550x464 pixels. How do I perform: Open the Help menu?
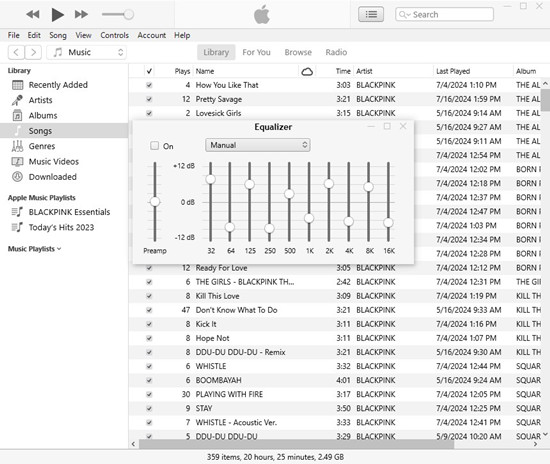[182, 35]
